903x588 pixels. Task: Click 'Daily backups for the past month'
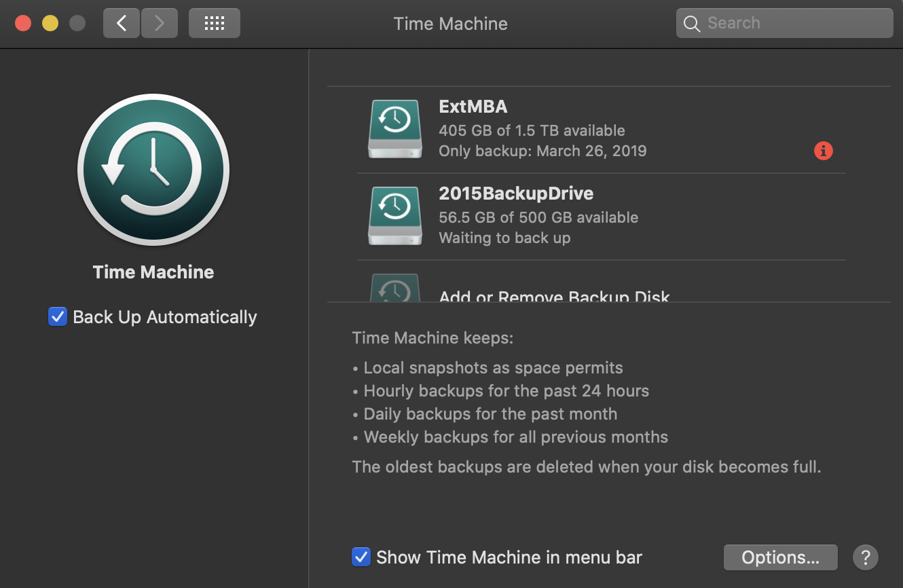tap(491, 414)
